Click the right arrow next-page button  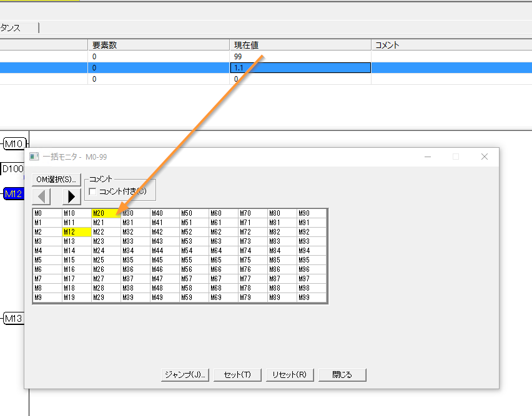click(71, 196)
